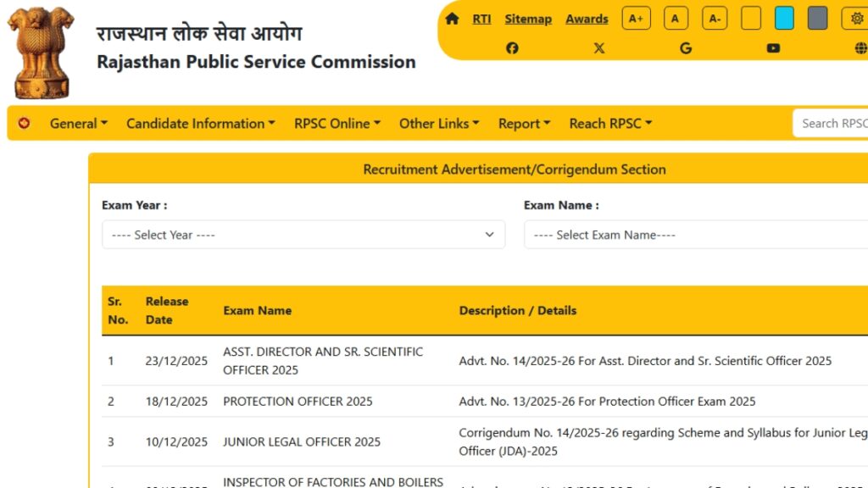Click the settings gear icon

(x=856, y=19)
